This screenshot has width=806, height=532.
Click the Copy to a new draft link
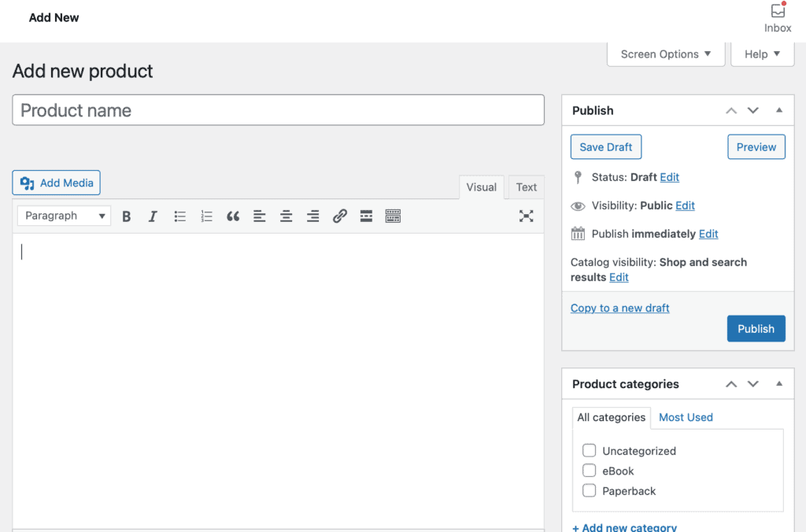(619, 308)
